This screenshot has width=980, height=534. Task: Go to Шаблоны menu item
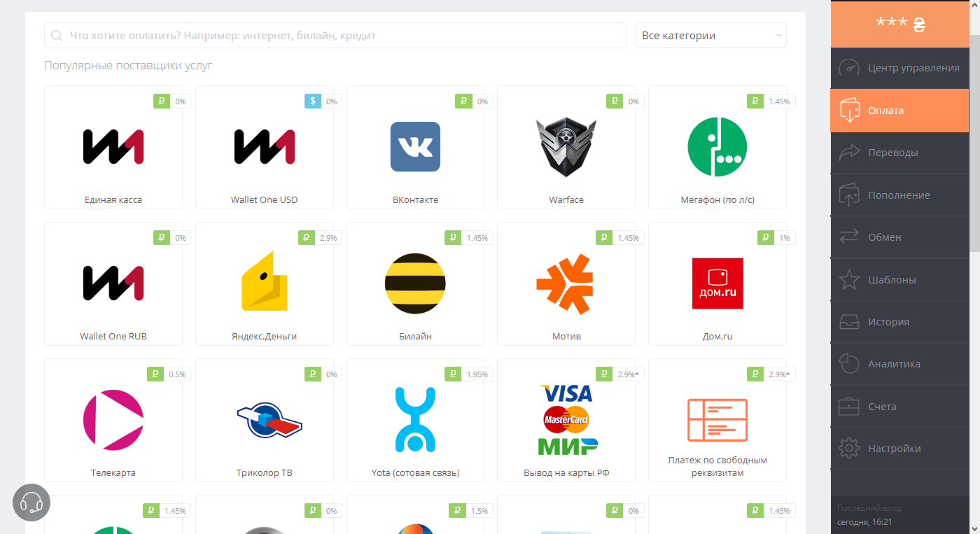[900, 280]
